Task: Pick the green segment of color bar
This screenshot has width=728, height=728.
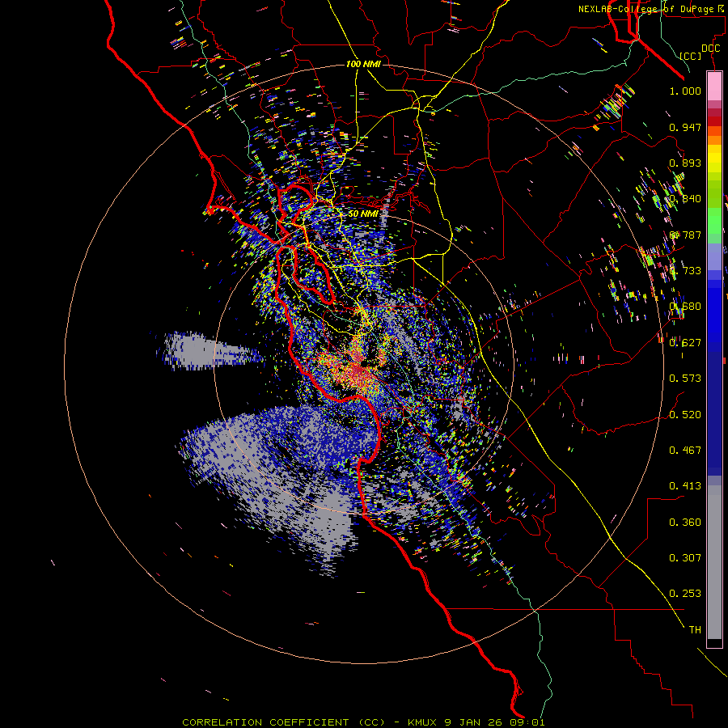Action: pyautogui.click(x=714, y=221)
